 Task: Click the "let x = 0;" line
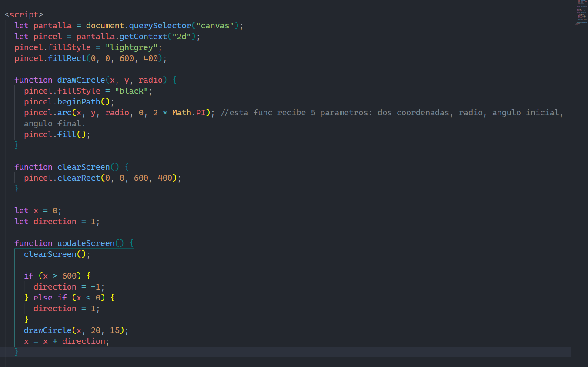tap(38, 211)
